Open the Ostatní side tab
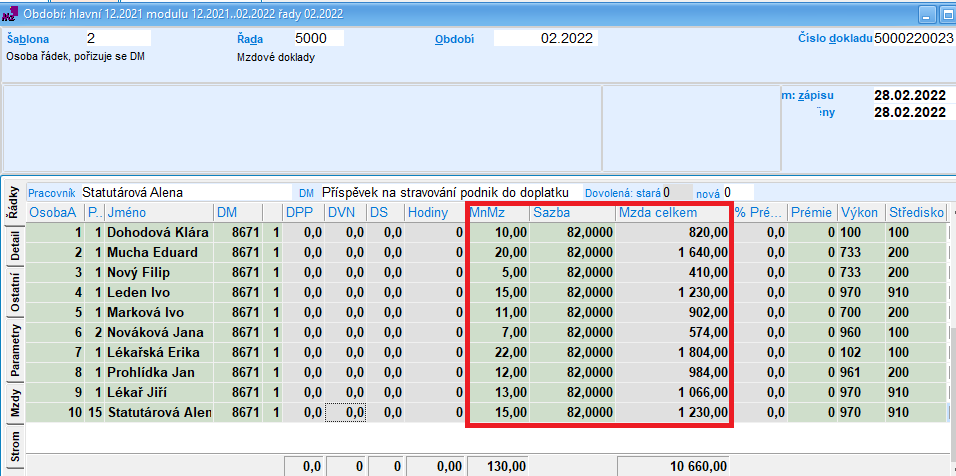Image resolution: width=956 pixels, height=476 pixels. pyautogui.click(x=13, y=293)
